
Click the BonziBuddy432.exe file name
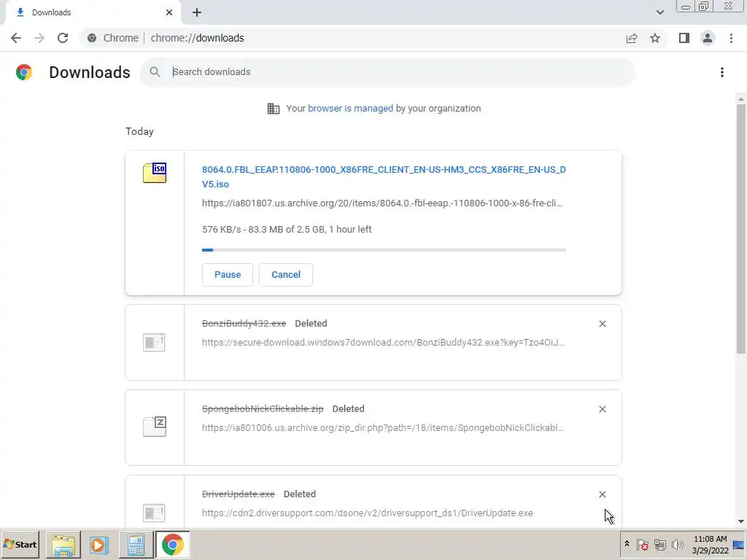[x=244, y=324]
